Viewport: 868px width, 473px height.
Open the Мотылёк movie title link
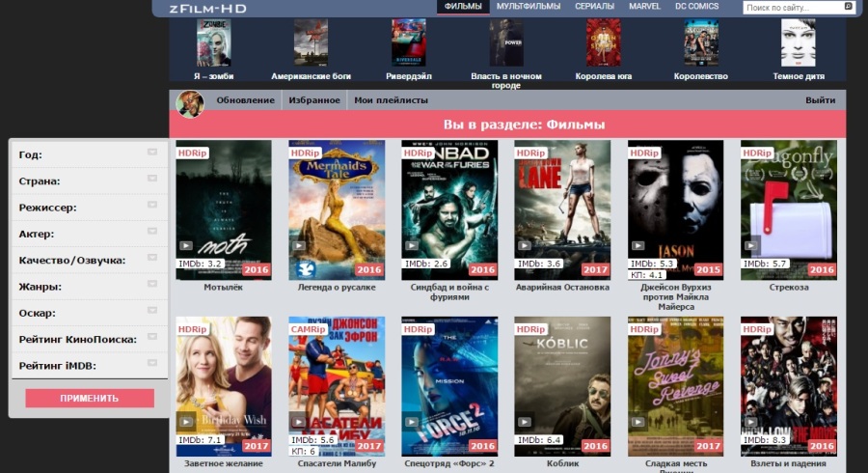[223, 288]
